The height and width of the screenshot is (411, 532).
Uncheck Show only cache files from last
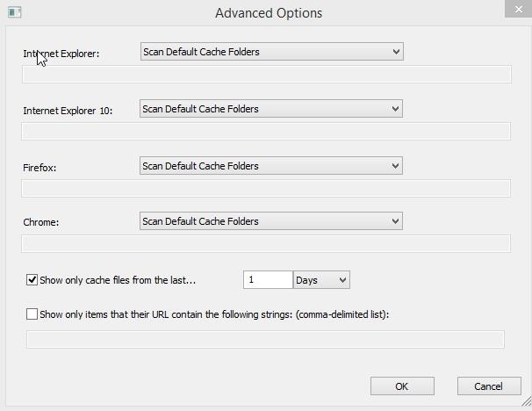tap(32, 280)
